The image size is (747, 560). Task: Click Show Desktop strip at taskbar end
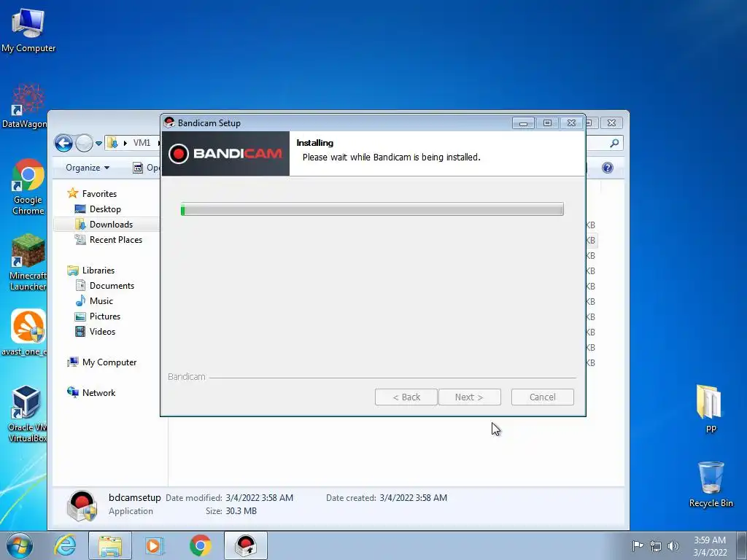pyautogui.click(x=741, y=545)
